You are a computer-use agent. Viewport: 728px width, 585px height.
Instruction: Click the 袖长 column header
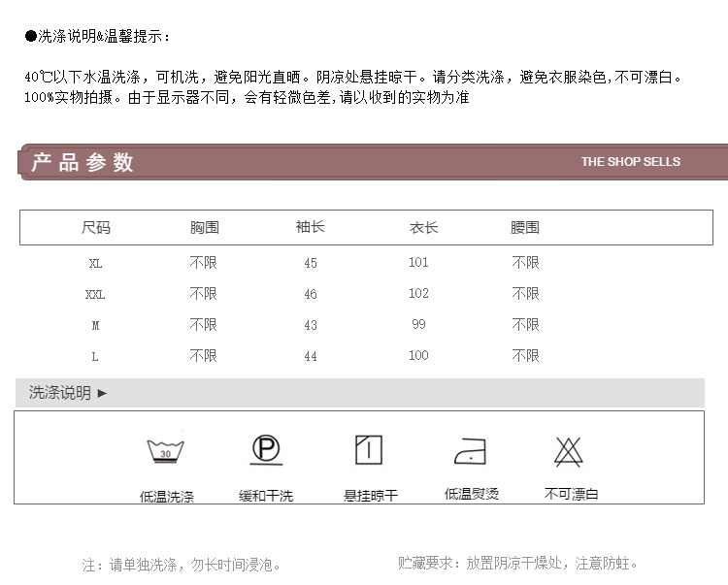[311, 227]
